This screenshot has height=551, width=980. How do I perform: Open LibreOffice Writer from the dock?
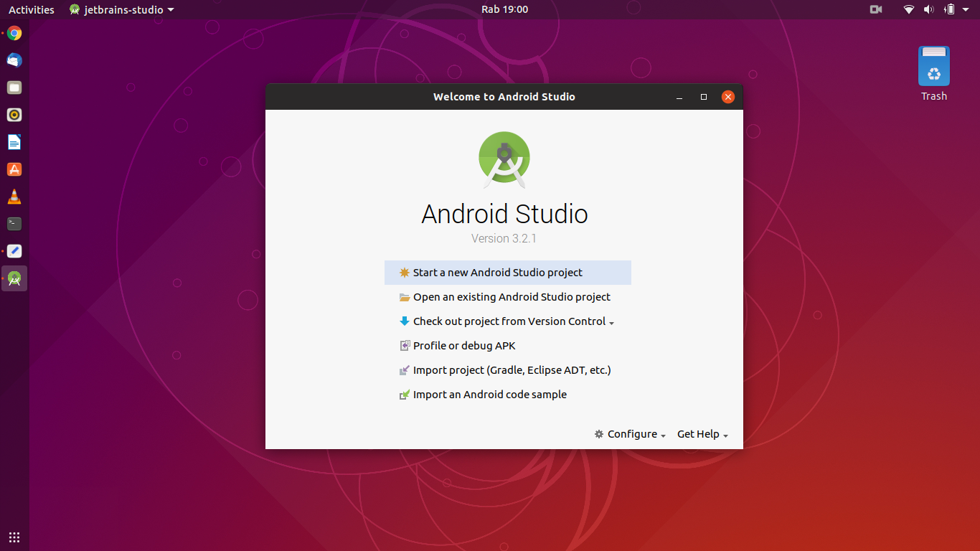pyautogui.click(x=14, y=142)
